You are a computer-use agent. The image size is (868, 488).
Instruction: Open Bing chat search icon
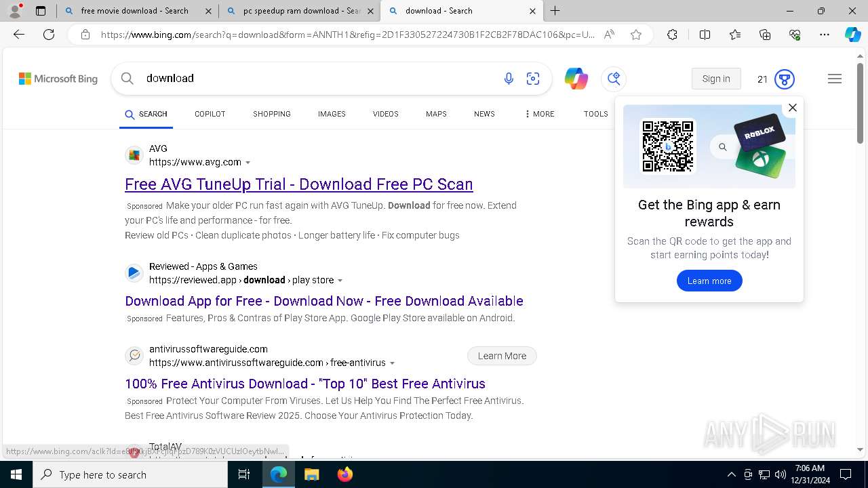point(614,79)
